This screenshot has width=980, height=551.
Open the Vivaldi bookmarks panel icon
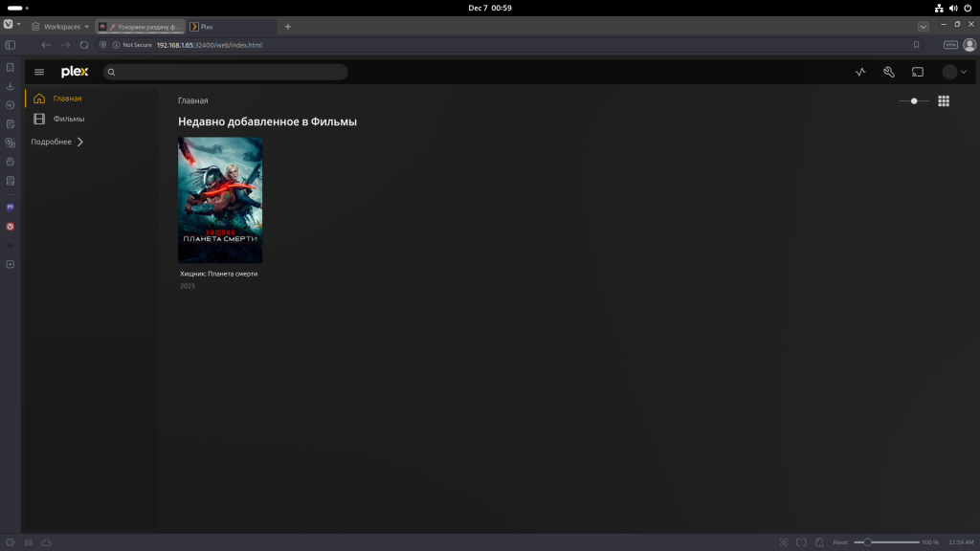tap(11, 68)
